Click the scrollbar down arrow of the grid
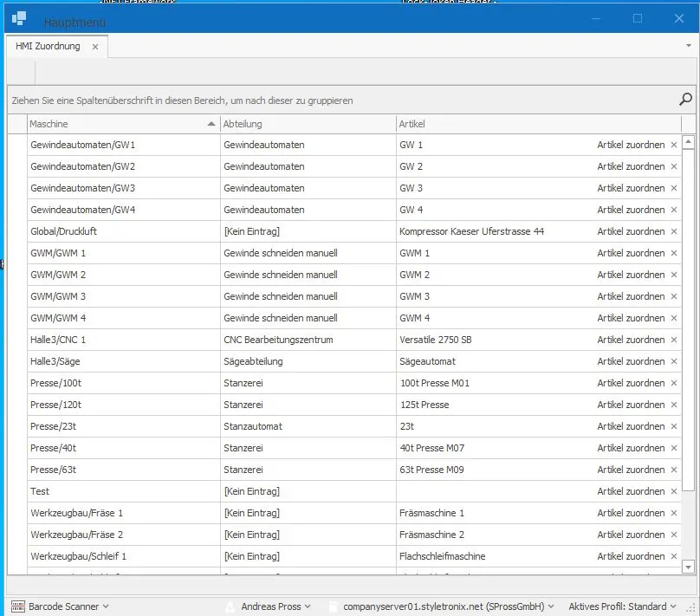The width and height of the screenshot is (700, 616). click(688, 567)
